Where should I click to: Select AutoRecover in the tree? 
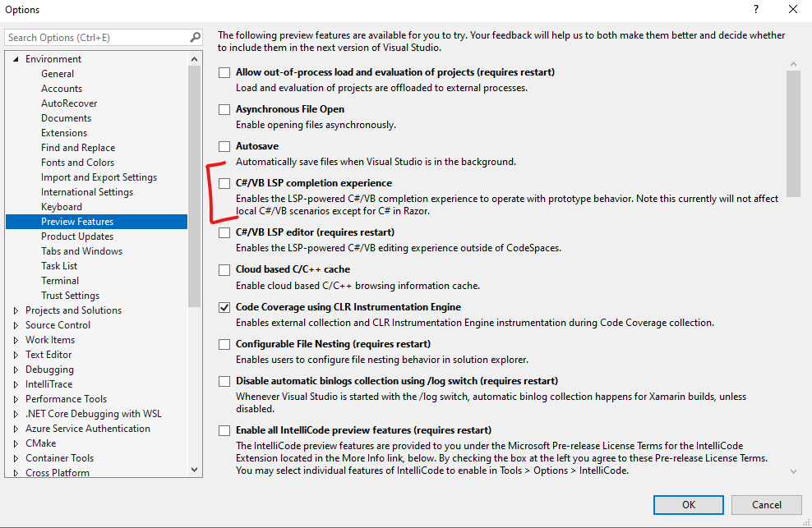pos(69,103)
